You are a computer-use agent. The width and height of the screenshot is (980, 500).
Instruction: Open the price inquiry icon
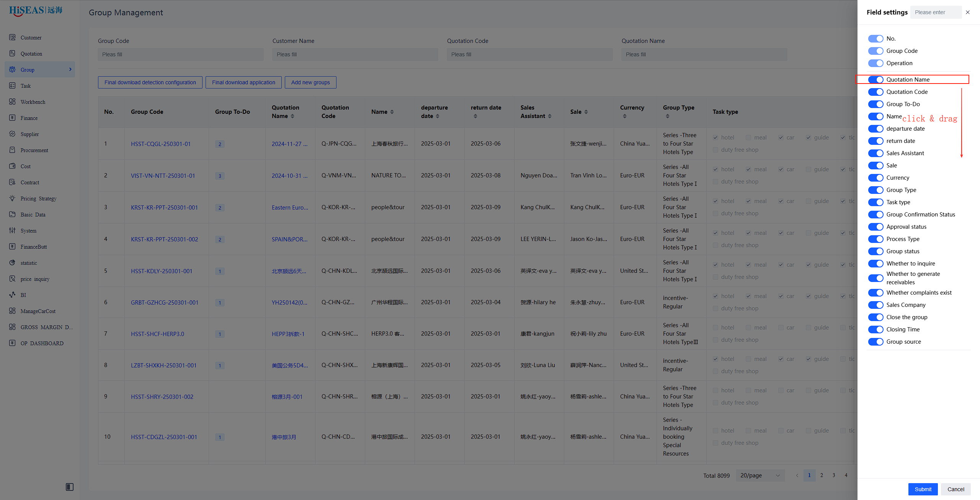point(12,279)
